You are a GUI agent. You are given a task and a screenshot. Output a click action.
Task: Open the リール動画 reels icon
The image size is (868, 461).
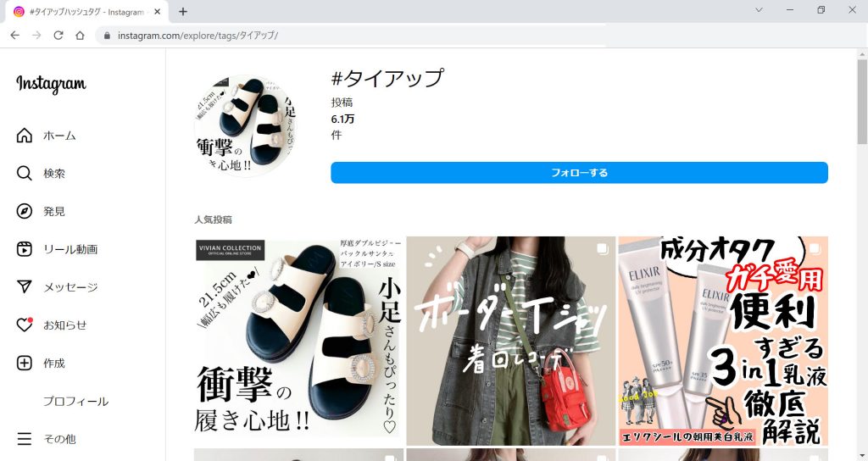coord(25,249)
